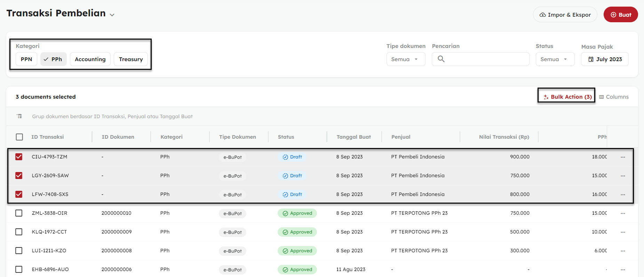The image size is (644, 277).
Task: Click the group documents list icon
Action: coord(19,116)
